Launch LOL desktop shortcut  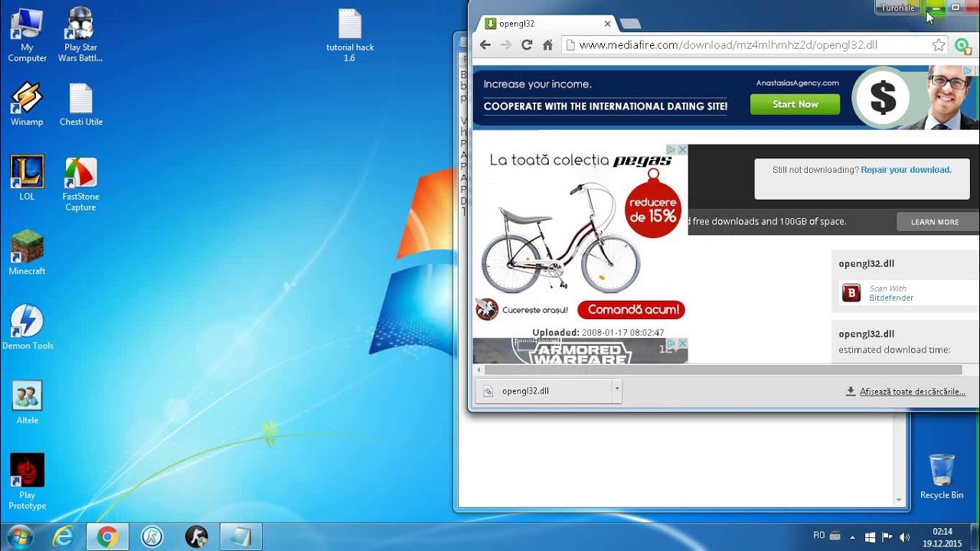(x=27, y=178)
